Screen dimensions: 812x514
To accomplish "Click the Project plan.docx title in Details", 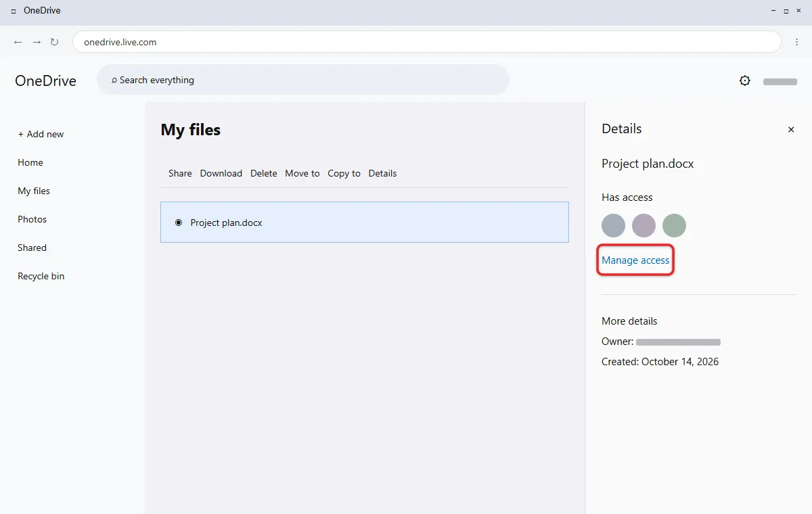I will pos(648,164).
